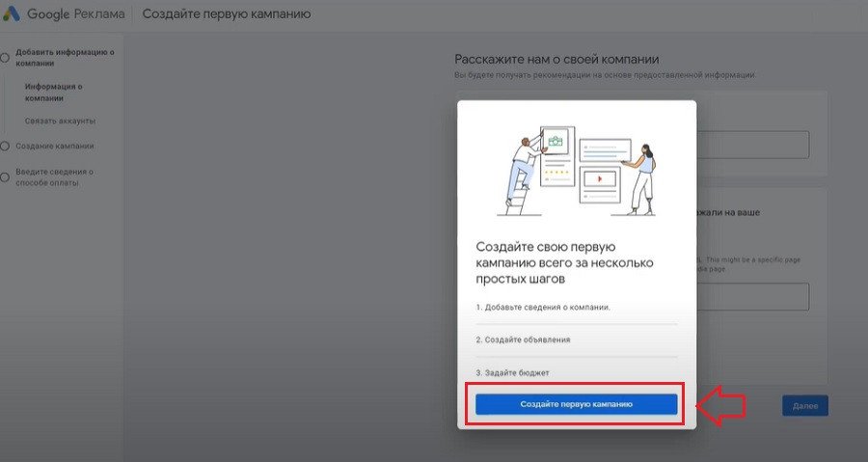Click 'Создание кампании' sidebar label
The width and height of the screenshot is (868, 462).
[55, 146]
